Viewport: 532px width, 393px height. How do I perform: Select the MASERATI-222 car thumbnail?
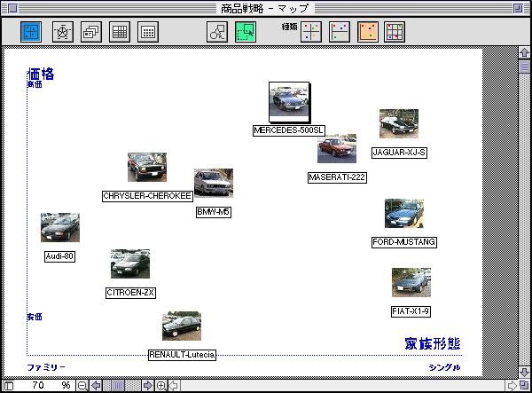tap(337, 148)
